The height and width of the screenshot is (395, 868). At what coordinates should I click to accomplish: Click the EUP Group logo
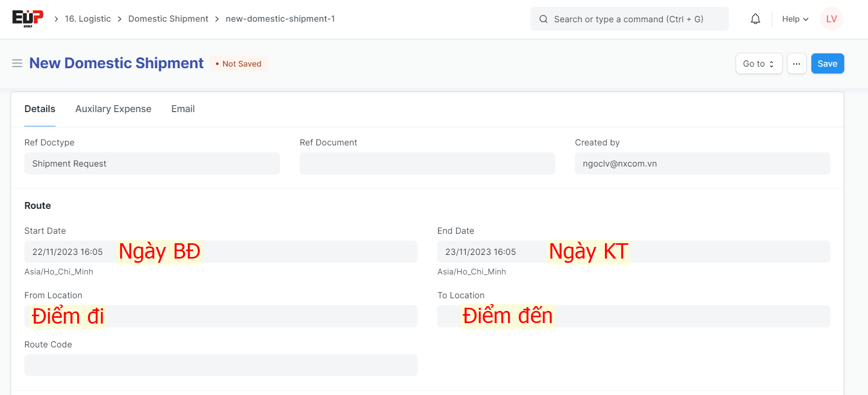tap(28, 19)
